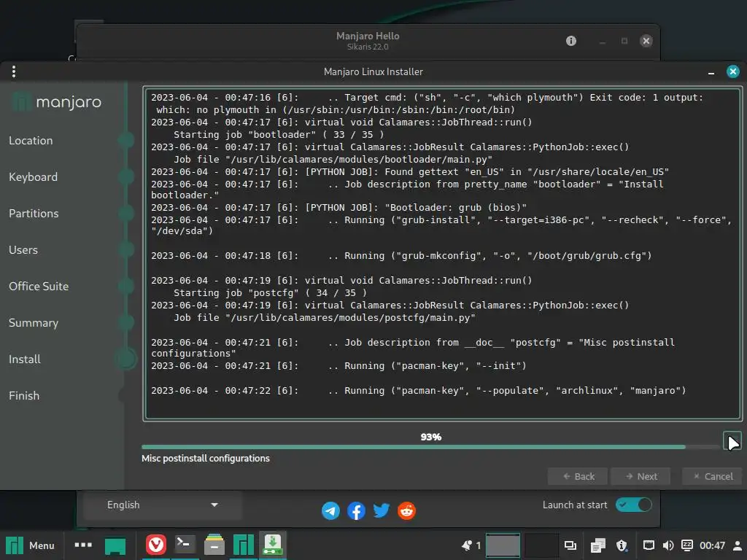The width and height of the screenshot is (747, 560).
Task: Select the Office Suite step in sidebar
Action: (39, 286)
